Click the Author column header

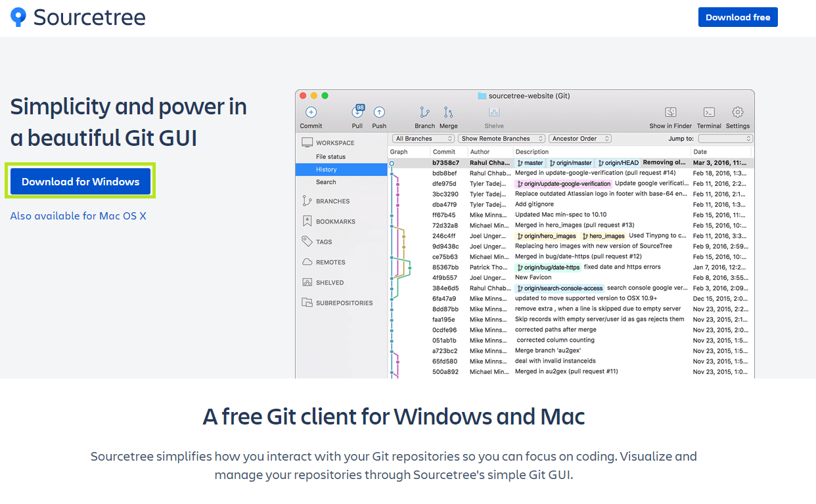[480, 152]
